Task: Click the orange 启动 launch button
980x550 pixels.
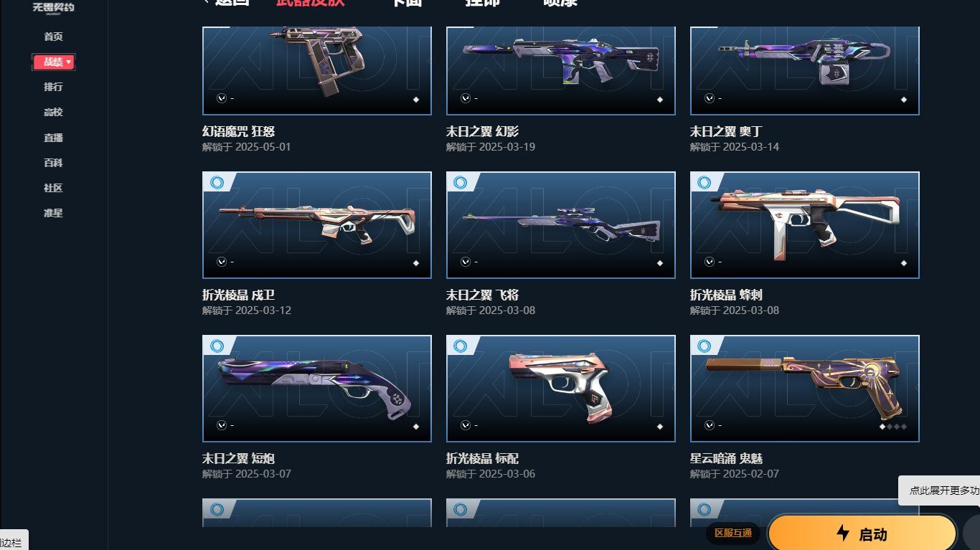Action: pyautogui.click(x=862, y=534)
